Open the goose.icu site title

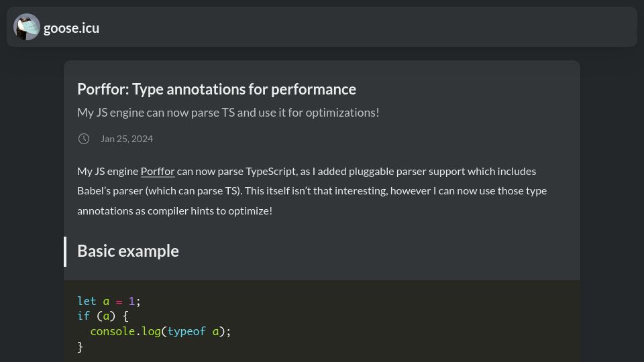(x=72, y=28)
